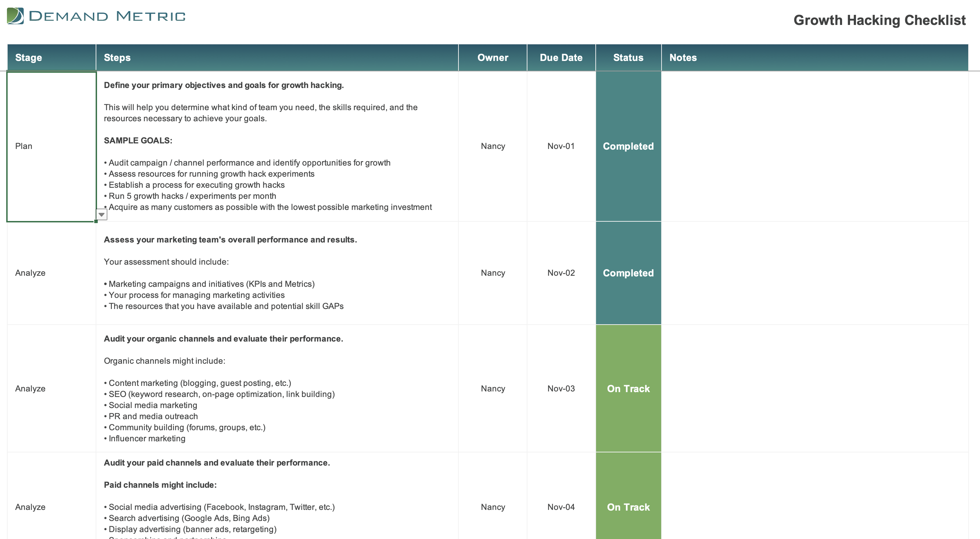Click the Due Date column header
980x539 pixels.
561,58
